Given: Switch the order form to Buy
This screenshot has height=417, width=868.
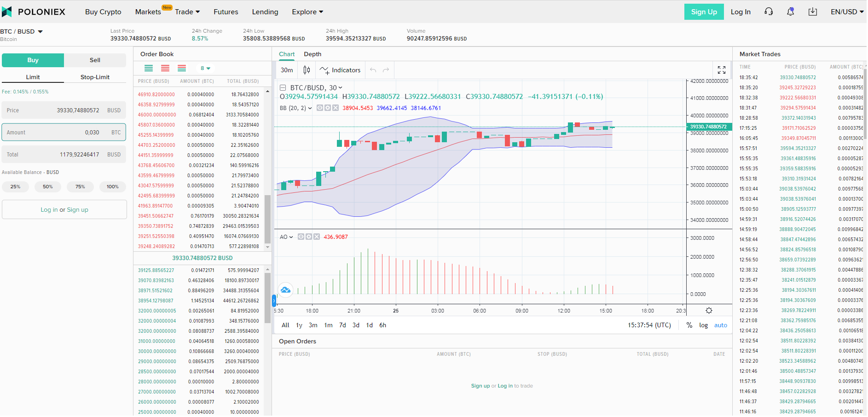Looking at the screenshot, I should coord(33,60).
